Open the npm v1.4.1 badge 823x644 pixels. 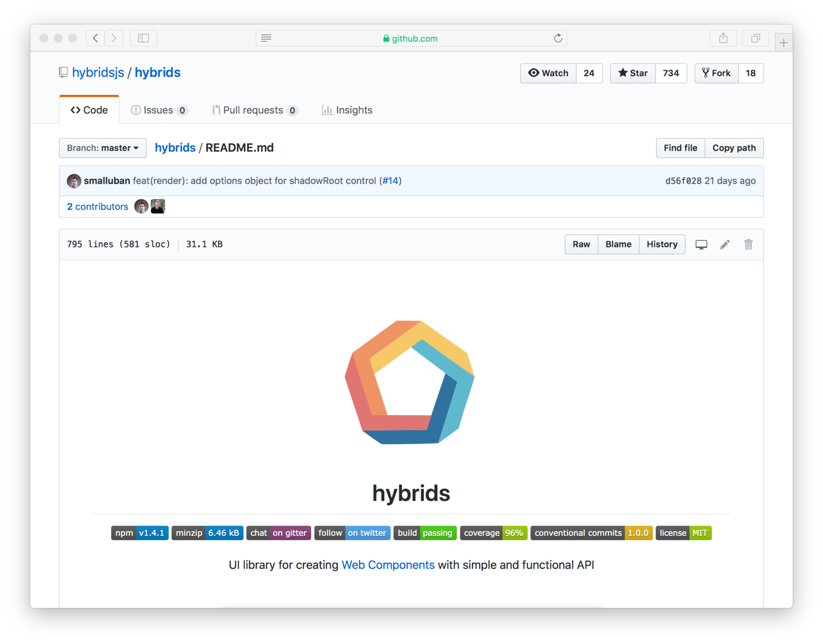click(x=140, y=533)
